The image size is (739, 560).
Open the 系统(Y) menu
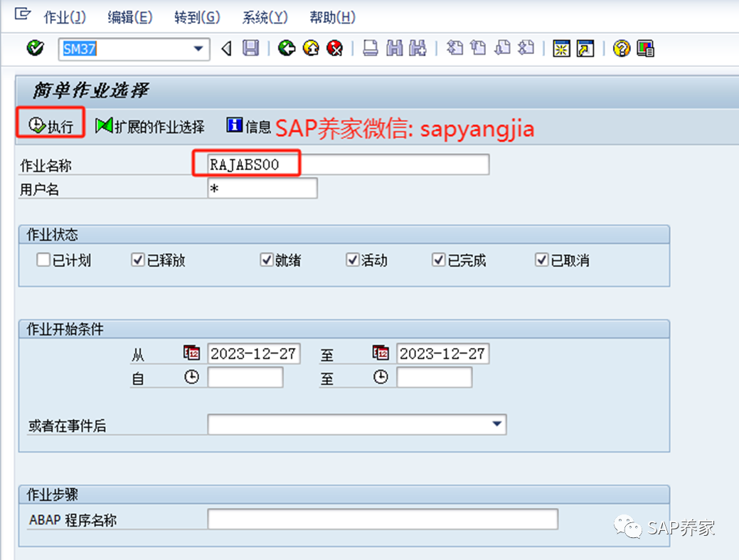[x=265, y=18]
